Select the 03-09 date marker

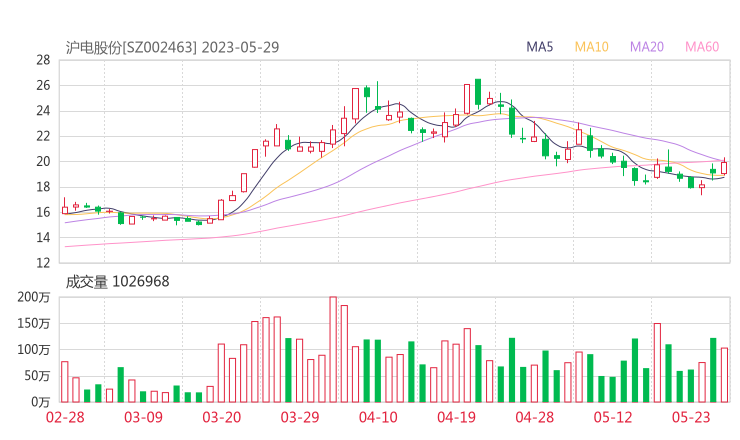[x=145, y=417]
